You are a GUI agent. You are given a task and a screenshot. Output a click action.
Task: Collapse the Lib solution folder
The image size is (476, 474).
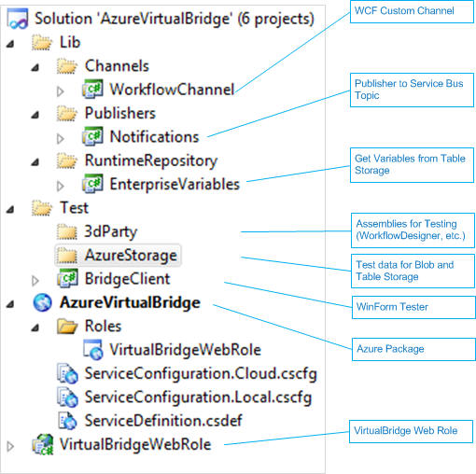10,44
